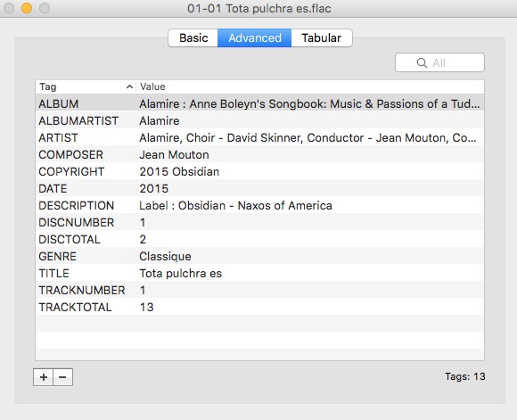This screenshot has height=420, width=517.
Task: Click the All search field
Action: tap(439, 62)
